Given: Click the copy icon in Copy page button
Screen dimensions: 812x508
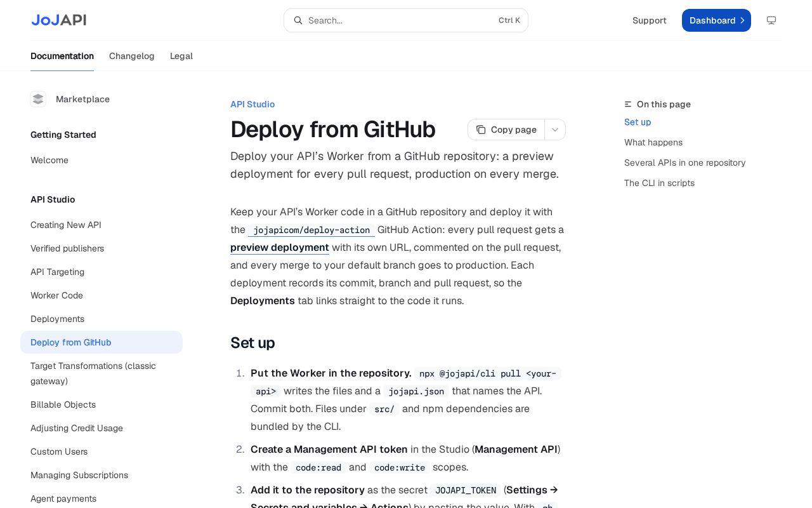Looking at the screenshot, I should coord(481,130).
